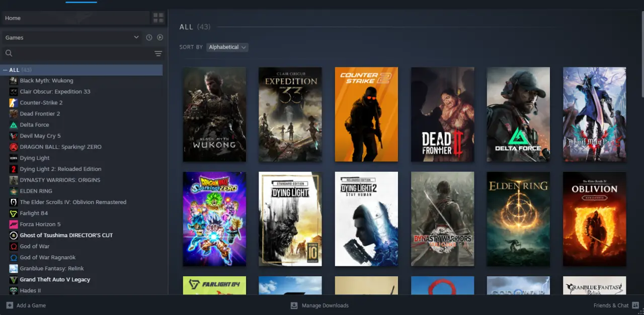Select Hades II in game list

pos(30,290)
